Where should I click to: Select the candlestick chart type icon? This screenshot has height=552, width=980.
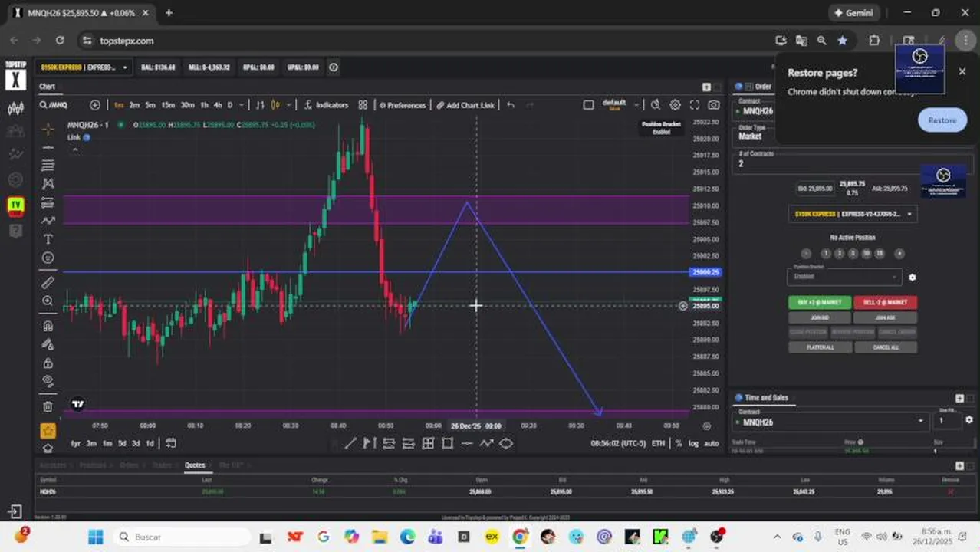coord(276,105)
